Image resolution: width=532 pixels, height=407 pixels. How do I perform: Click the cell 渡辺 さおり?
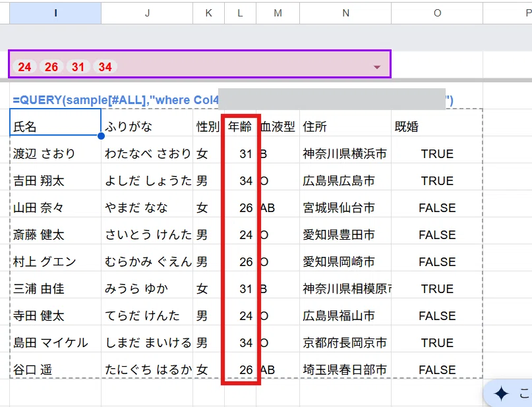(55, 149)
